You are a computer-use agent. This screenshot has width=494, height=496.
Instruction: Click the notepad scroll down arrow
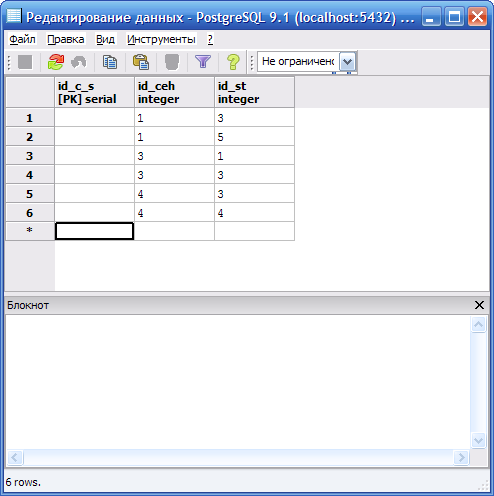coord(479,440)
